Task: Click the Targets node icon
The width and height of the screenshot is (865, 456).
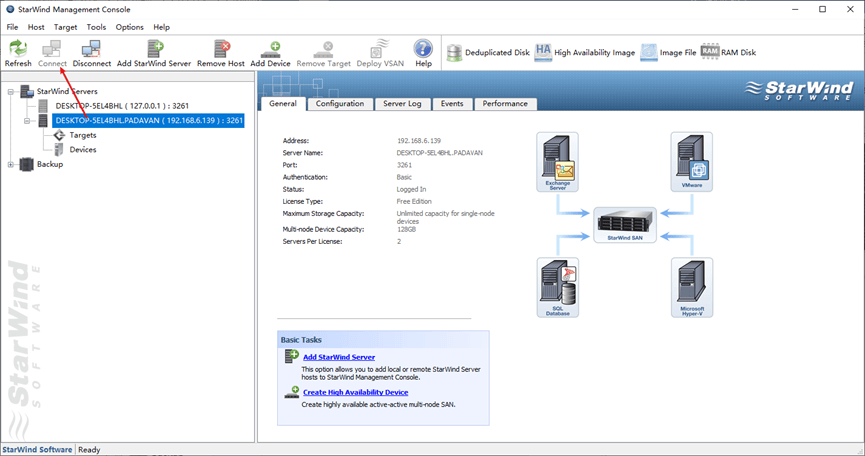Action: point(59,135)
